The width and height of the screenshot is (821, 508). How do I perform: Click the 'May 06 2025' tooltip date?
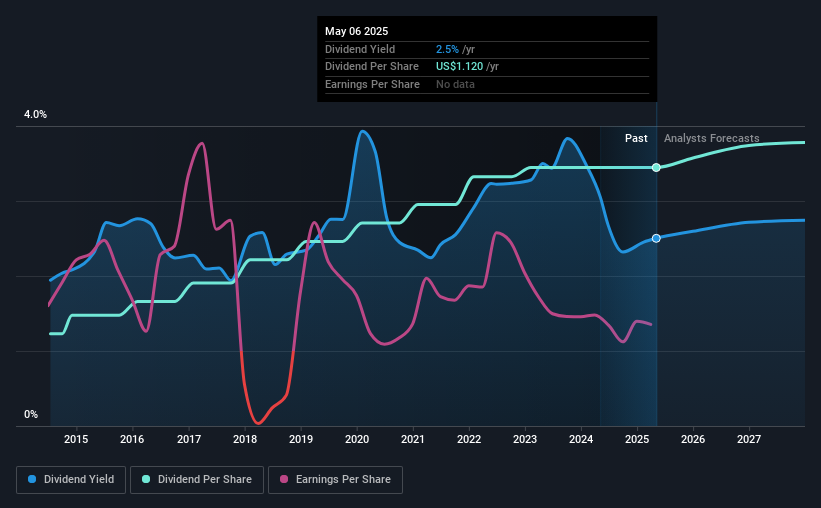point(357,31)
